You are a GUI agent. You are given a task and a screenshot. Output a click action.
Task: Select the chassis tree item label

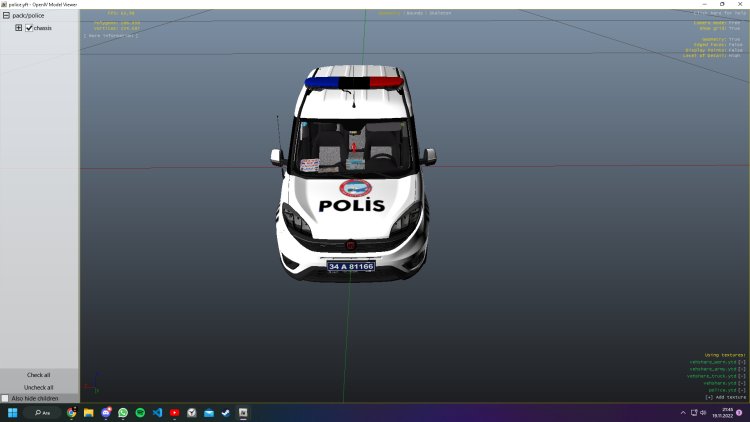(43, 28)
